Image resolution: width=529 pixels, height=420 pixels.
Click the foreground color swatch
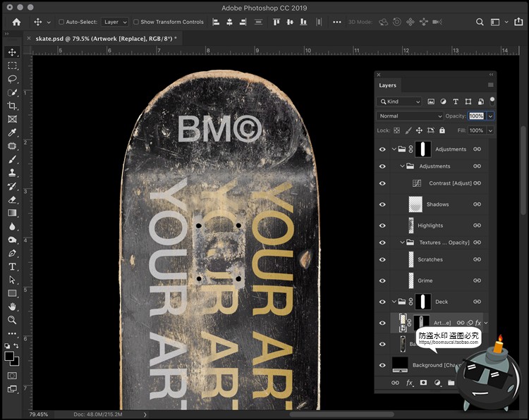(x=10, y=357)
